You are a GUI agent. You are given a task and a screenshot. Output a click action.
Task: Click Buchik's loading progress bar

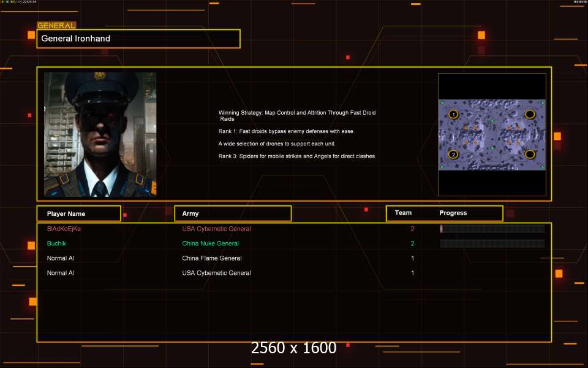tap(492, 243)
